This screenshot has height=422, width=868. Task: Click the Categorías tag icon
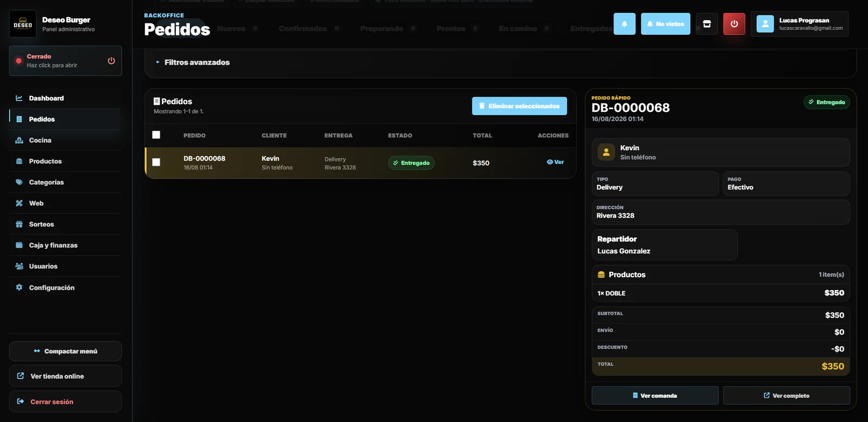tap(19, 182)
